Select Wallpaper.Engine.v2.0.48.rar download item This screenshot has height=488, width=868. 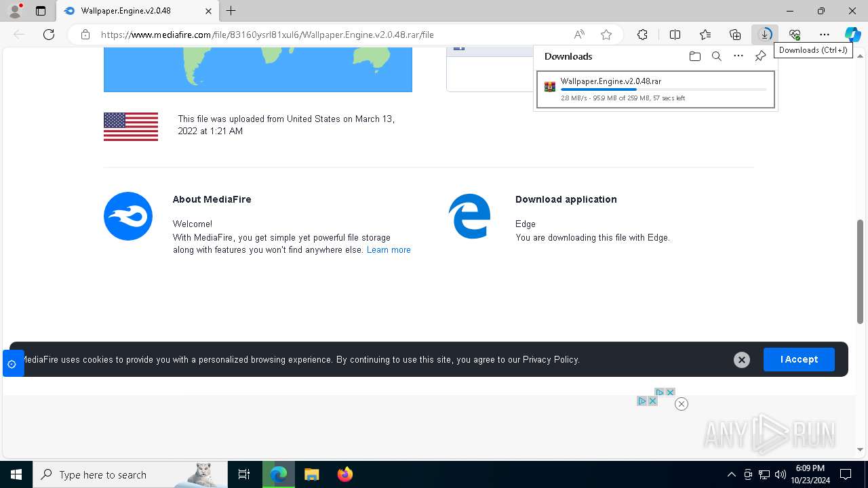pos(656,89)
